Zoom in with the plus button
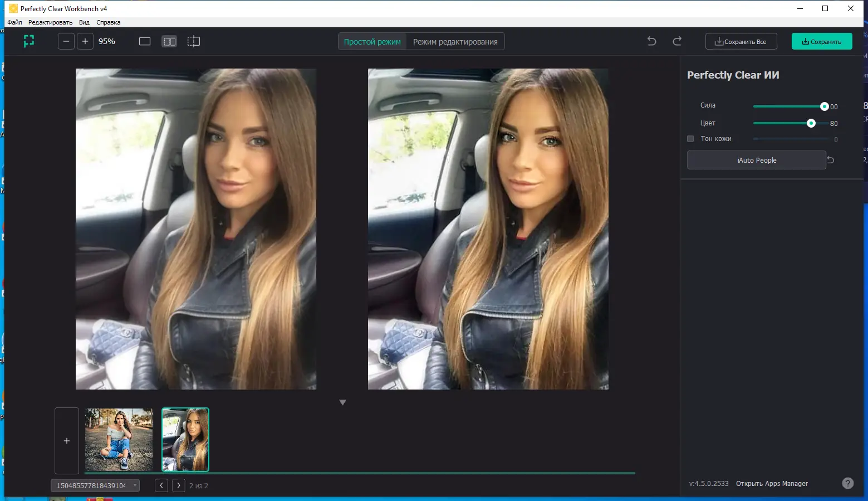Image resolution: width=868 pixels, height=501 pixels. 85,41
